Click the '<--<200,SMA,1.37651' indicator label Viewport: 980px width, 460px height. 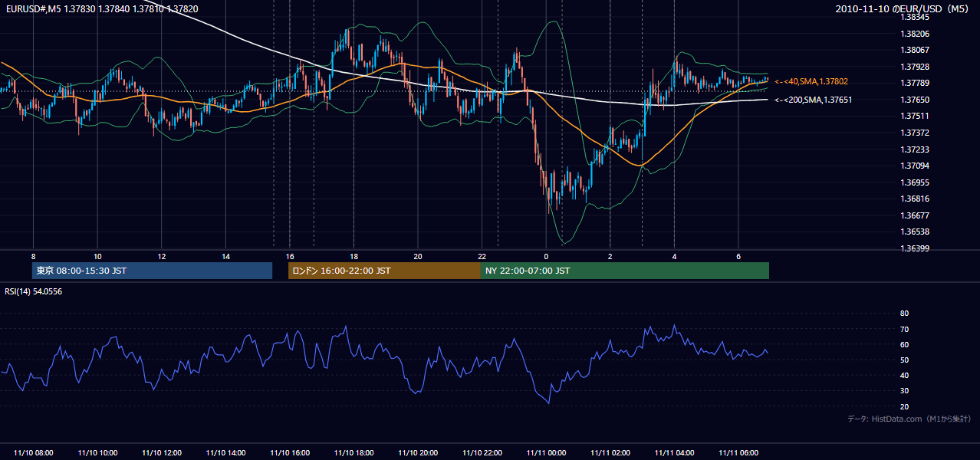click(x=814, y=100)
